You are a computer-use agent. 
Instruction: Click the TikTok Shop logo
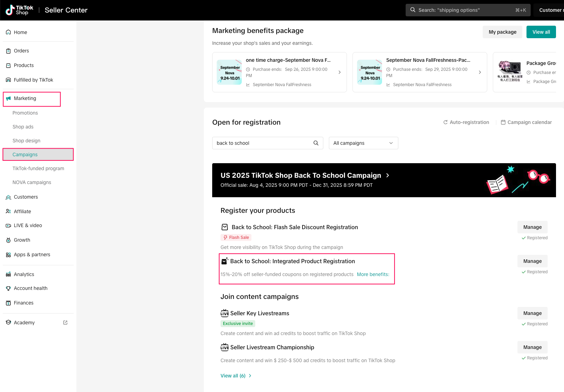[x=19, y=10]
